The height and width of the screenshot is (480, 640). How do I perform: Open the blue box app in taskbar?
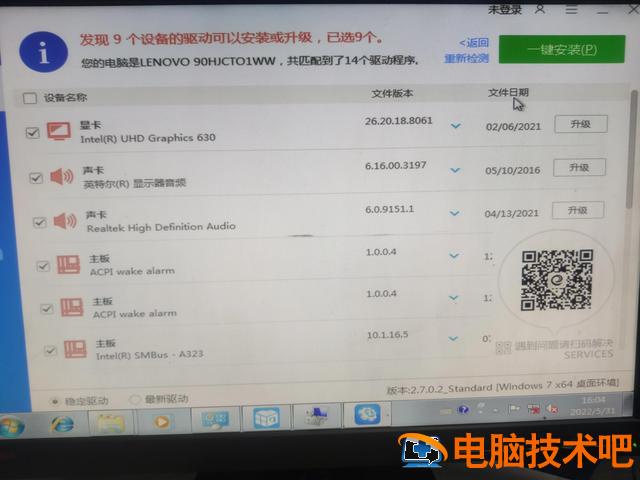[x=266, y=418]
